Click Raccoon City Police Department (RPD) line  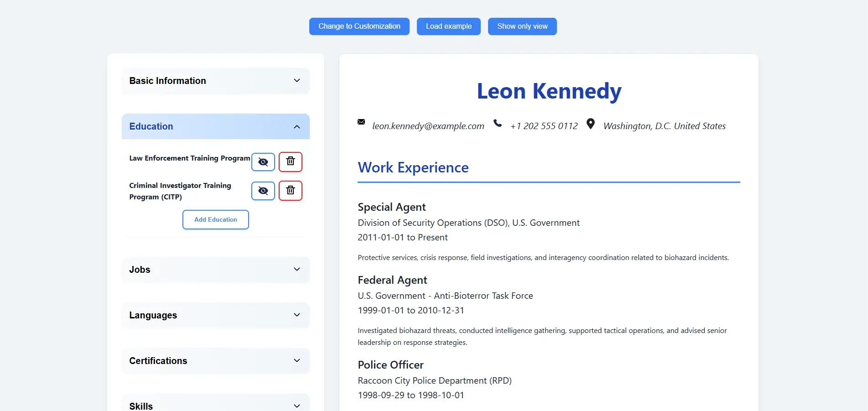(x=435, y=381)
